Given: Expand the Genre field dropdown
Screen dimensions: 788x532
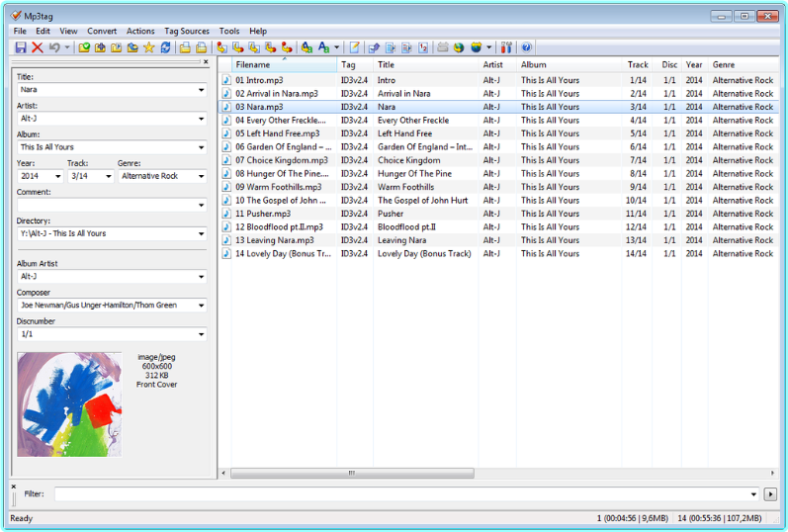Looking at the screenshot, I should point(201,176).
